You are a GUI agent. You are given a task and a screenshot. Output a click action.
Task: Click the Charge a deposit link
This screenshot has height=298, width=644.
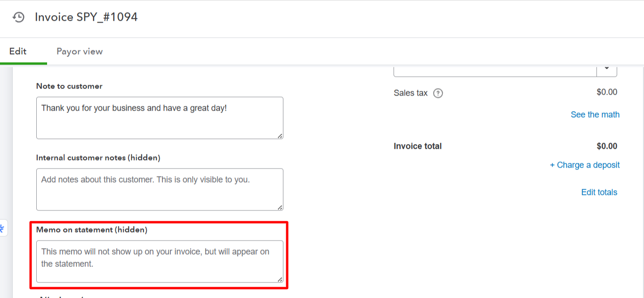pos(585,165)
